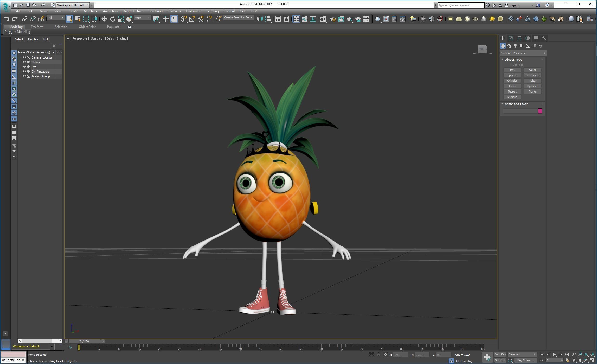Hide the Crown object eye icon
The image size is (597, 364).
point(24,62)
